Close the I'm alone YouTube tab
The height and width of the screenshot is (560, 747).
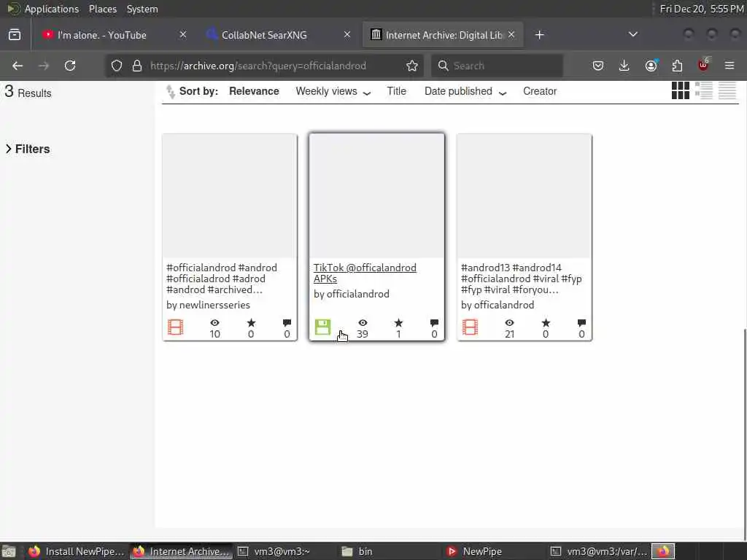[x=183, y=34]
